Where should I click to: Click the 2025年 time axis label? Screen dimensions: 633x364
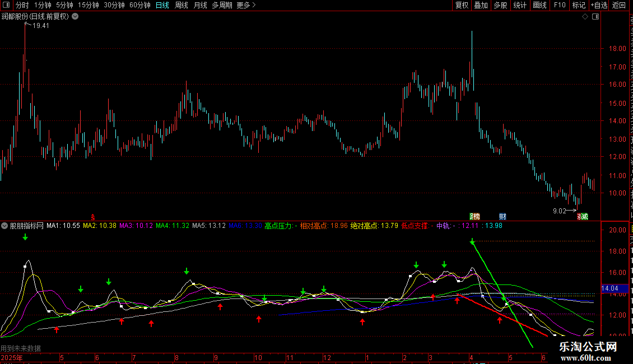pyautogui.click(x=12, y=357)
